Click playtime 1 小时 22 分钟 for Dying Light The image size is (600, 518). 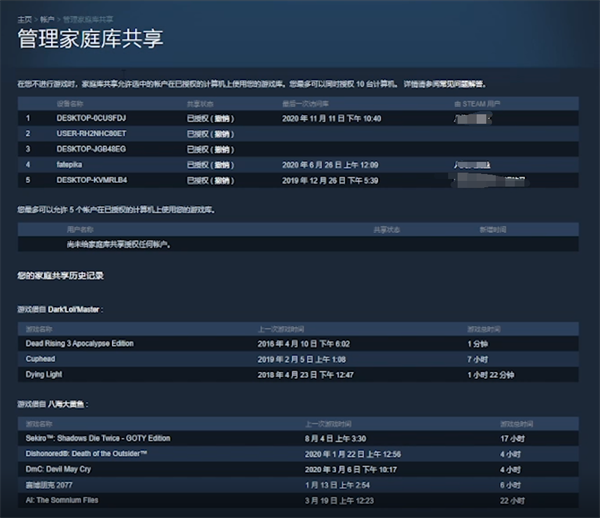tap(491, 375)
